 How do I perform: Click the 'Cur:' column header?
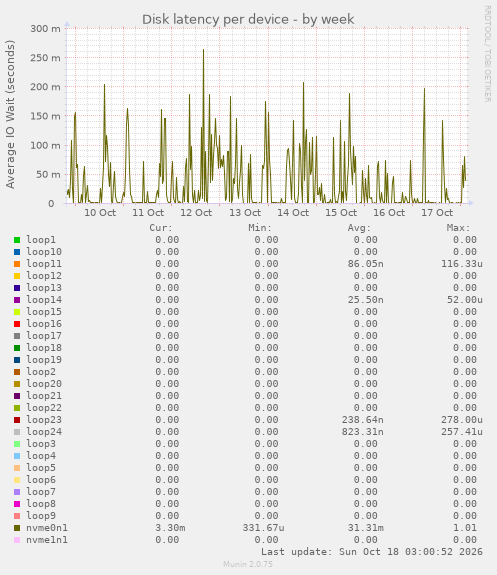point(161,228)
